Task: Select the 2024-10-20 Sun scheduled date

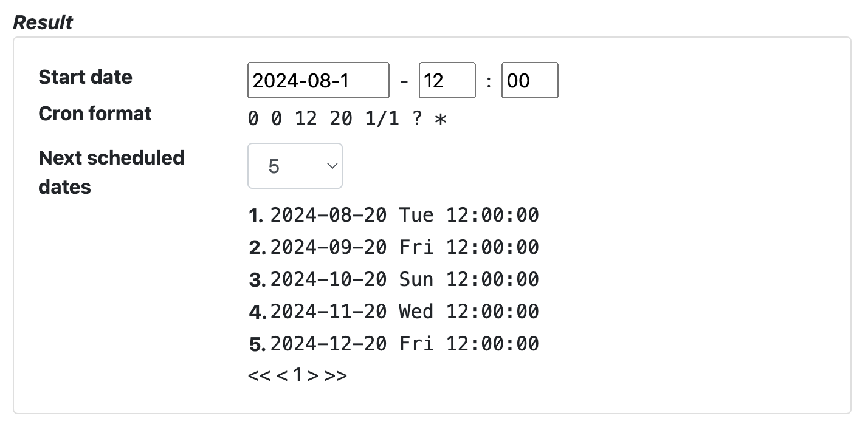Action: 404,279
